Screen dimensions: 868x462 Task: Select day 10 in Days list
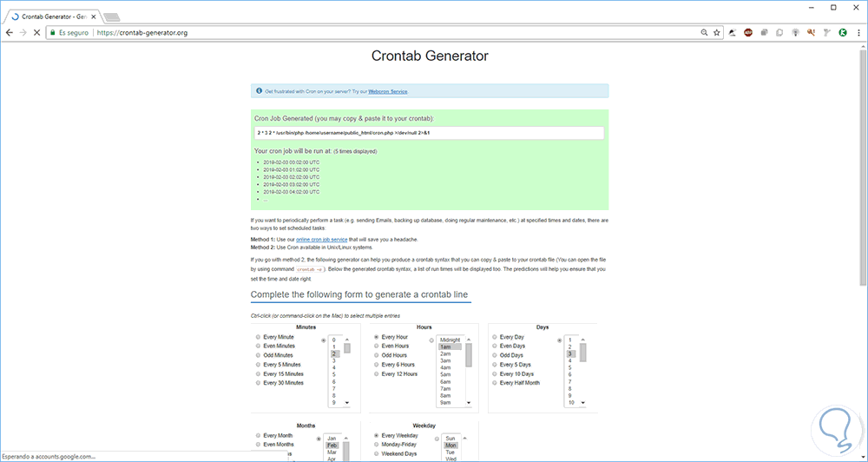click(571, 403)
